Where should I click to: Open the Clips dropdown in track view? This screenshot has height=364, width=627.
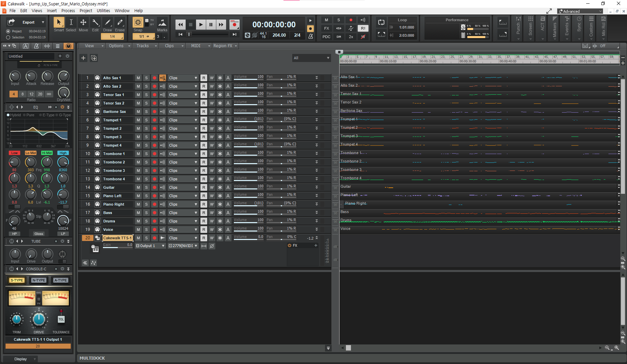[x=173, y=46]
